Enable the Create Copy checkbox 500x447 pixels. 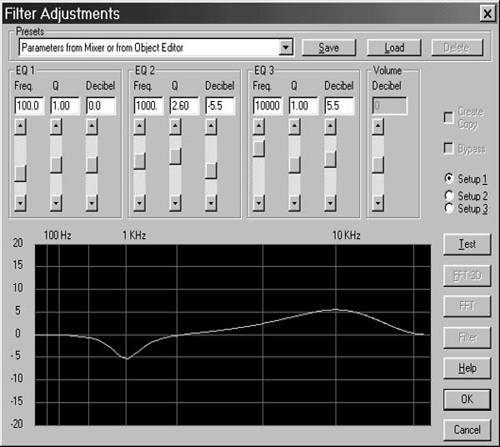click(x=449, y=118)
